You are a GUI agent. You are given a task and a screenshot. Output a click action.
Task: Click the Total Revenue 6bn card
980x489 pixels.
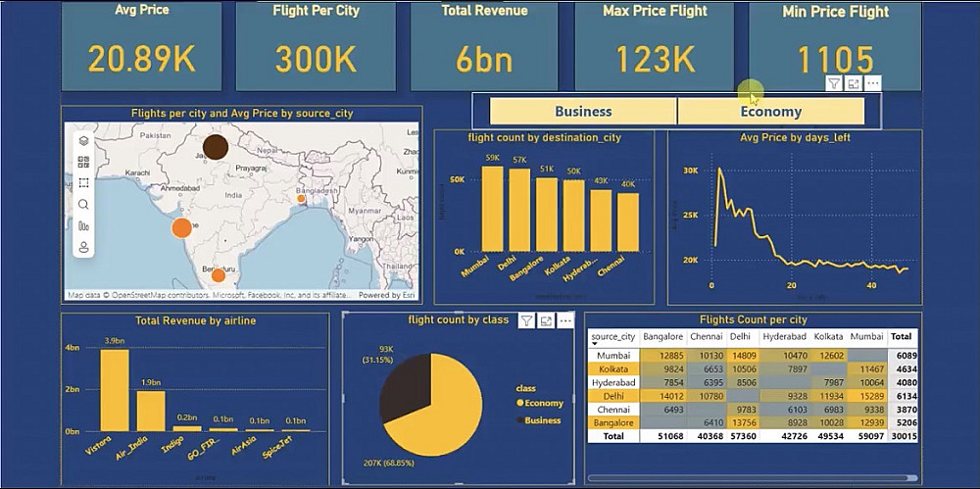tap(484, 46)
